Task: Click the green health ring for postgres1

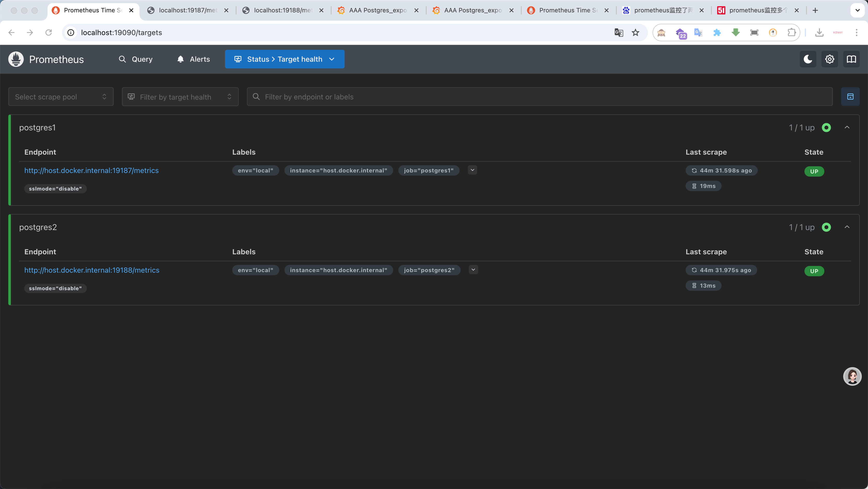Action: 826,128
